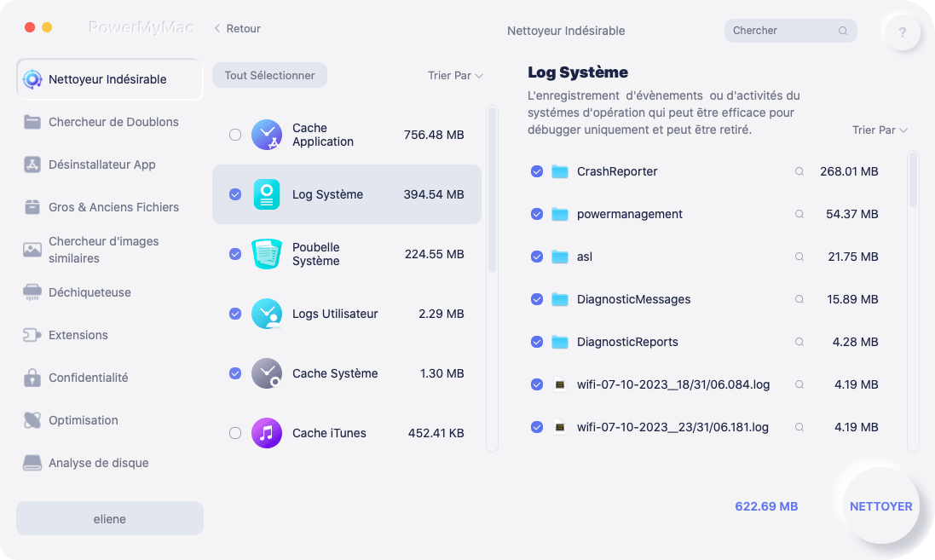Uncheck the Logs Utilisateur checkbox

tap(235, 314)
